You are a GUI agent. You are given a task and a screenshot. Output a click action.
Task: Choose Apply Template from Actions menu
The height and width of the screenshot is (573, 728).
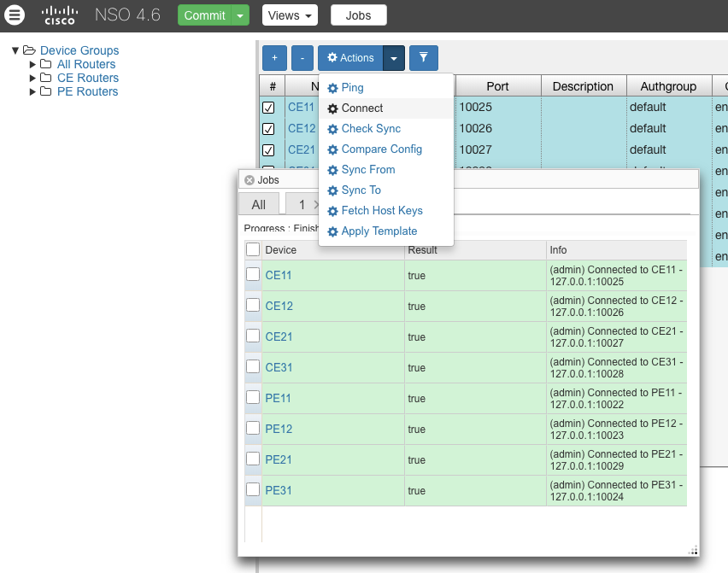coord(379,231)
